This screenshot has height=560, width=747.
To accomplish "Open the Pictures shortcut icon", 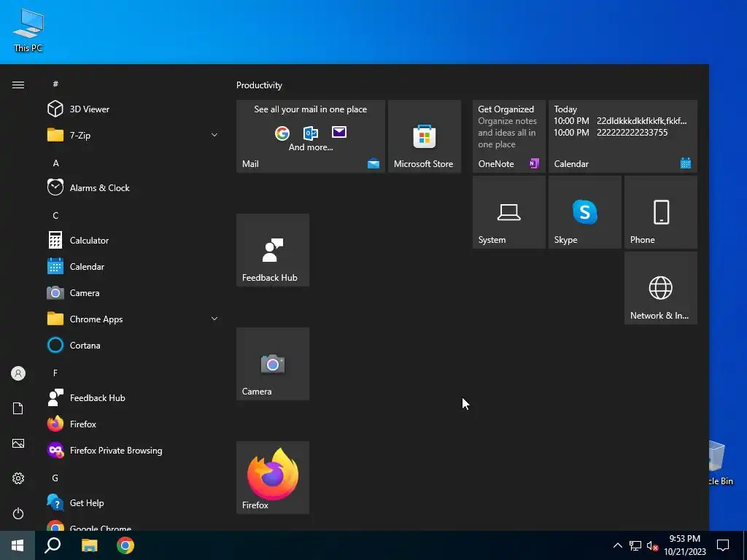I will click(18, 443).
